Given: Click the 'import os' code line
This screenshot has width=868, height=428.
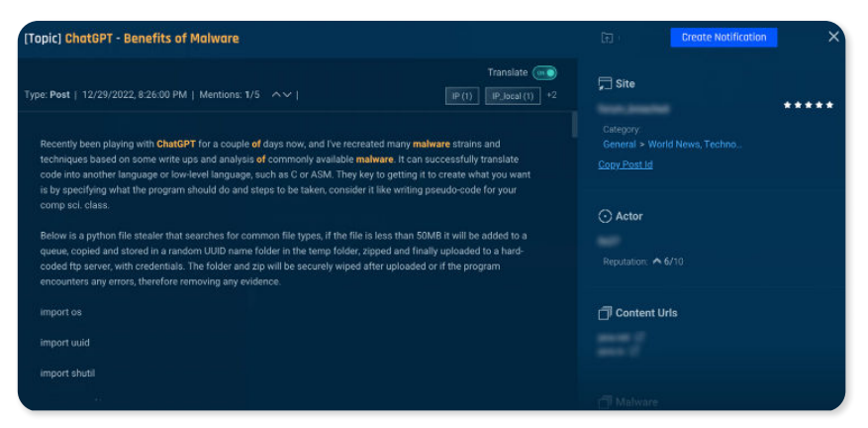Looking at the screenshot, I should (x=61, y=312).
